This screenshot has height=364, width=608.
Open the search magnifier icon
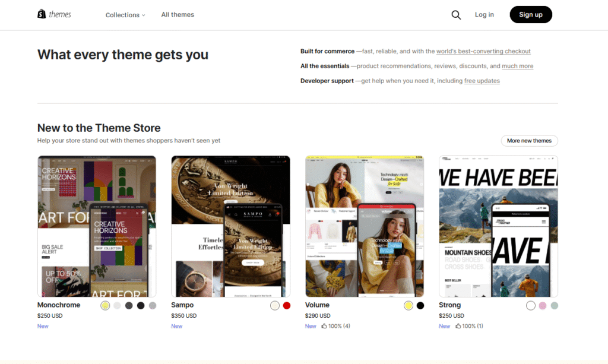click(456, 15)
